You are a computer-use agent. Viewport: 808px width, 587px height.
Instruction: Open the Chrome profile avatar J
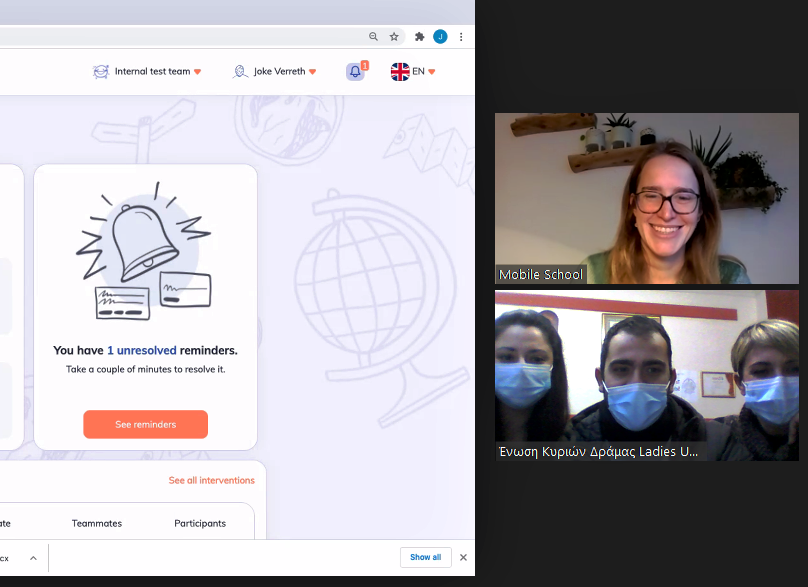(440, 37)
